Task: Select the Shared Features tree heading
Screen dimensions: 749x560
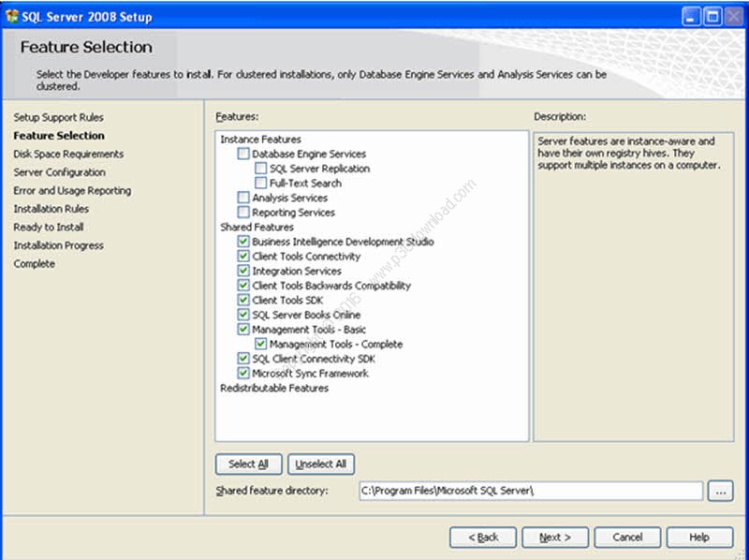Action: pyautogui.click(x=257, y=227)
